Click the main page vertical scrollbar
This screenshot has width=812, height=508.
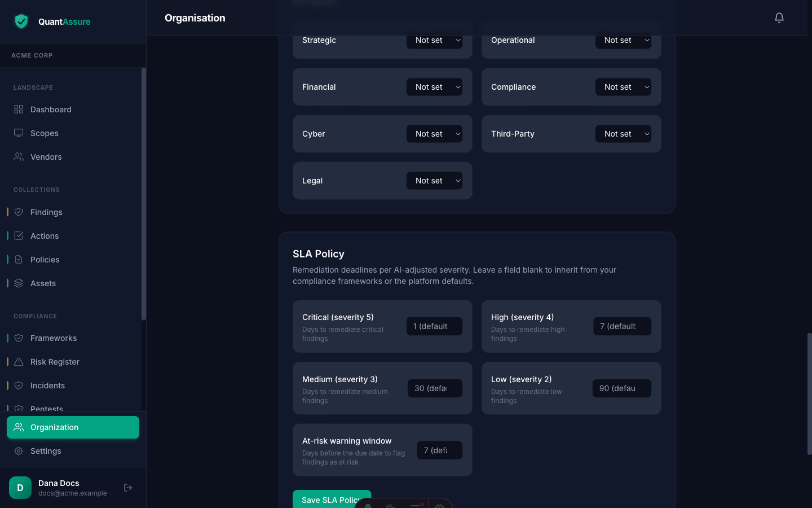(x=809, y=394)
